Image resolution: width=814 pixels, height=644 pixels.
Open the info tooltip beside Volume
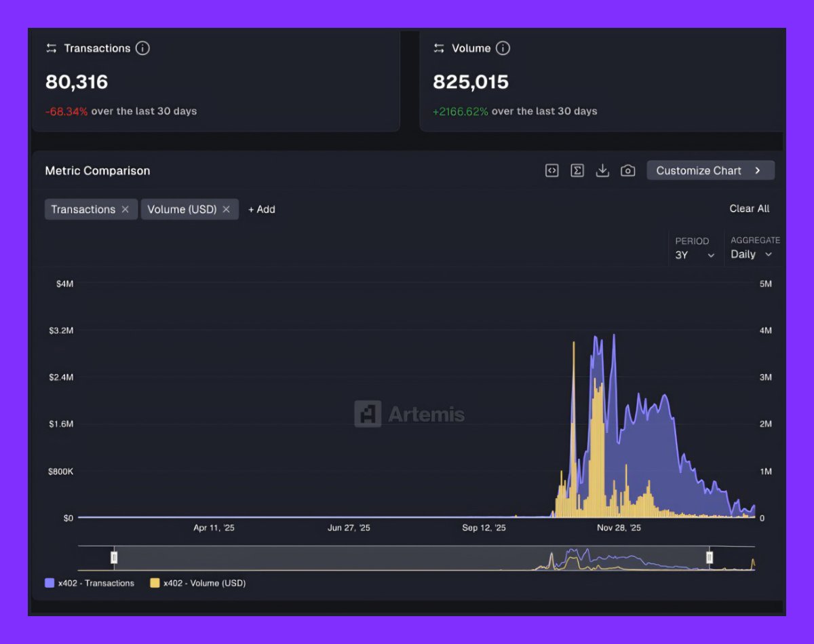(503, 48)
